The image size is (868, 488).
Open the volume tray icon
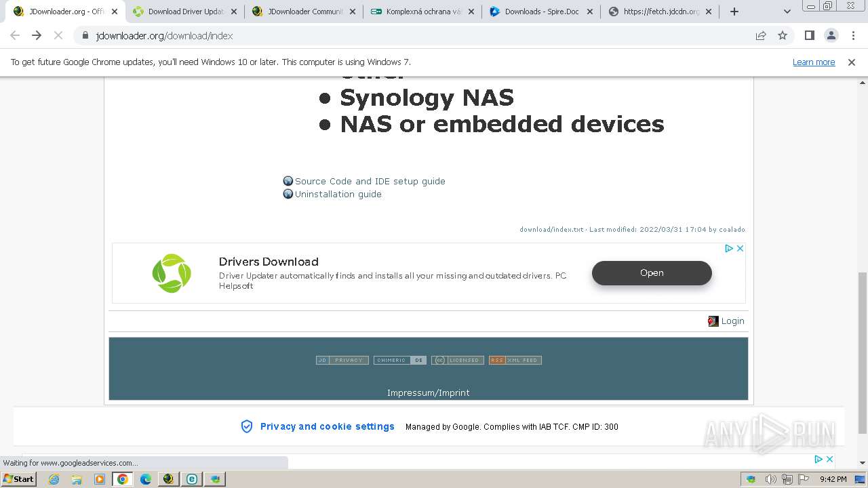pyautogui.click(x=771, y=479)
